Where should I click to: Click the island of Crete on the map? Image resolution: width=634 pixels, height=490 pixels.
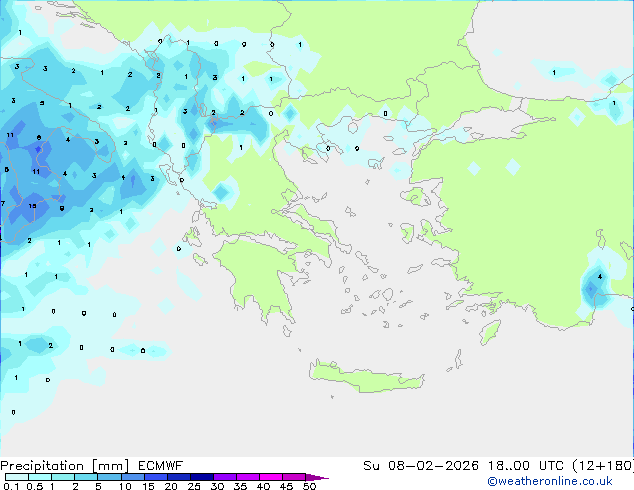366,377
